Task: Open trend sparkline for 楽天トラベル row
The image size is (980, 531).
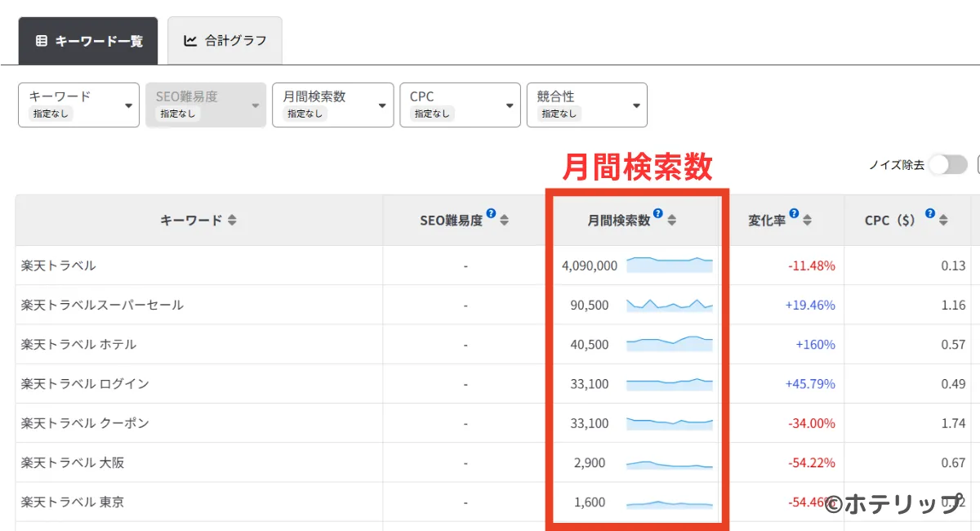Action: click(670, 265)
